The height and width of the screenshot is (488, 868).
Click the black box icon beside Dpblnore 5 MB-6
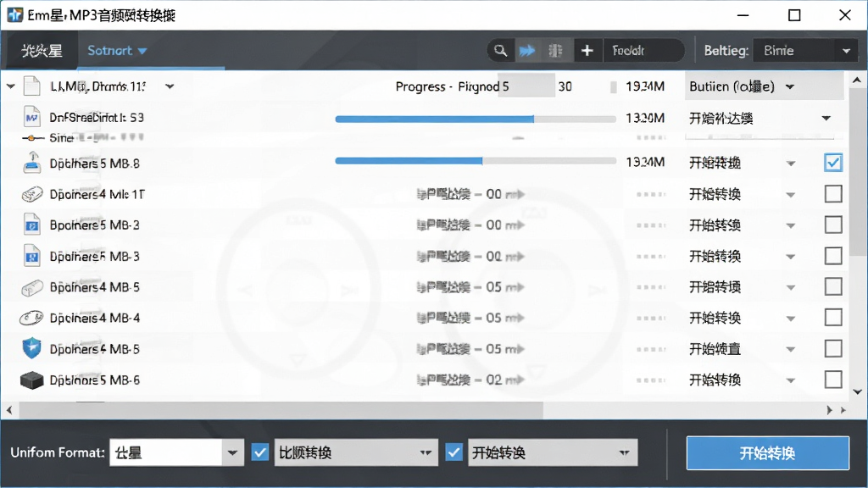(x=31, y=380)
